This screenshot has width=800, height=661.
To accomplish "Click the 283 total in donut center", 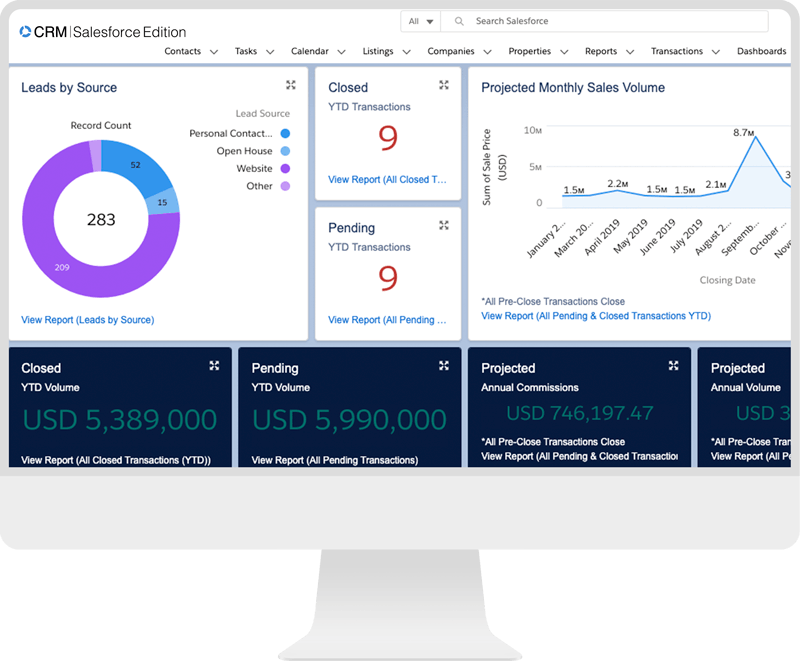I will [101, 219].
